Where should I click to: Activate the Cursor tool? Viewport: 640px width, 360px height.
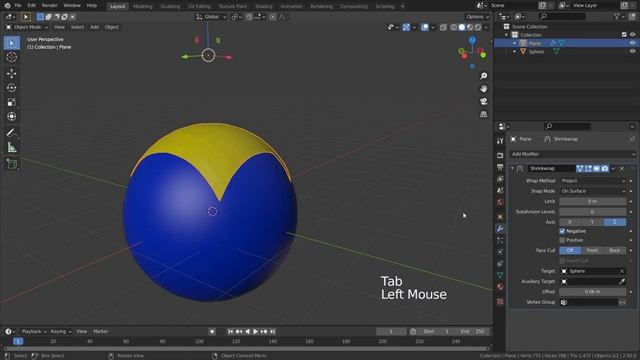coord(11,57)
